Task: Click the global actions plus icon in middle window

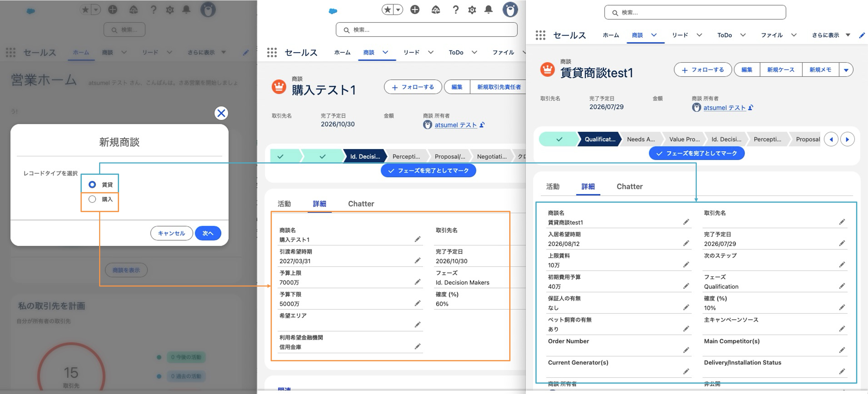Action: pos(415,10)
